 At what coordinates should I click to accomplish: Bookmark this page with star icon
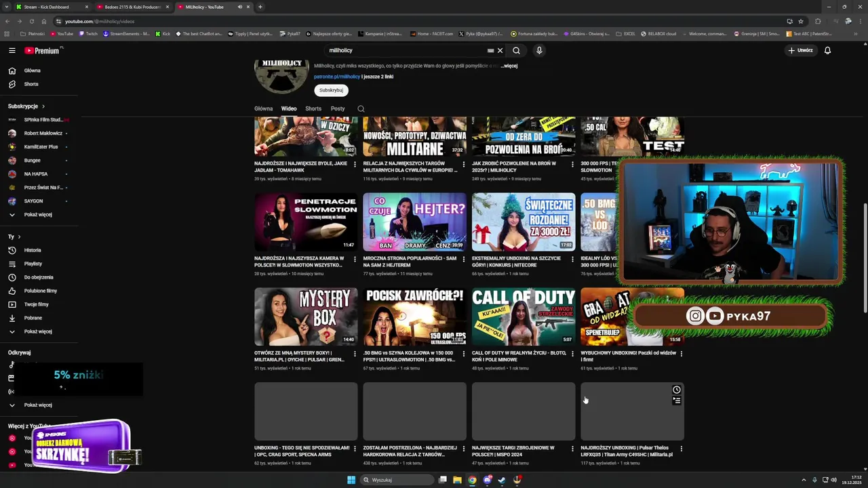(x=801, y=21)
